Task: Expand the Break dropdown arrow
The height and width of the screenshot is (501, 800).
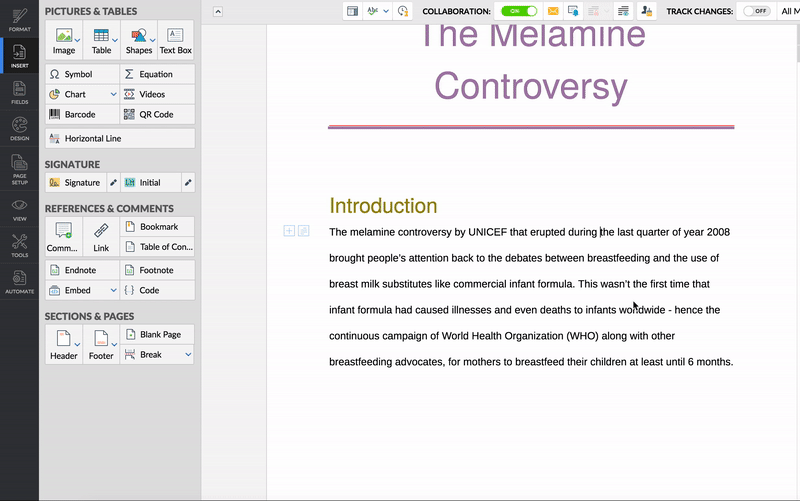Action: pyautogui.click(x=188, y=355)
